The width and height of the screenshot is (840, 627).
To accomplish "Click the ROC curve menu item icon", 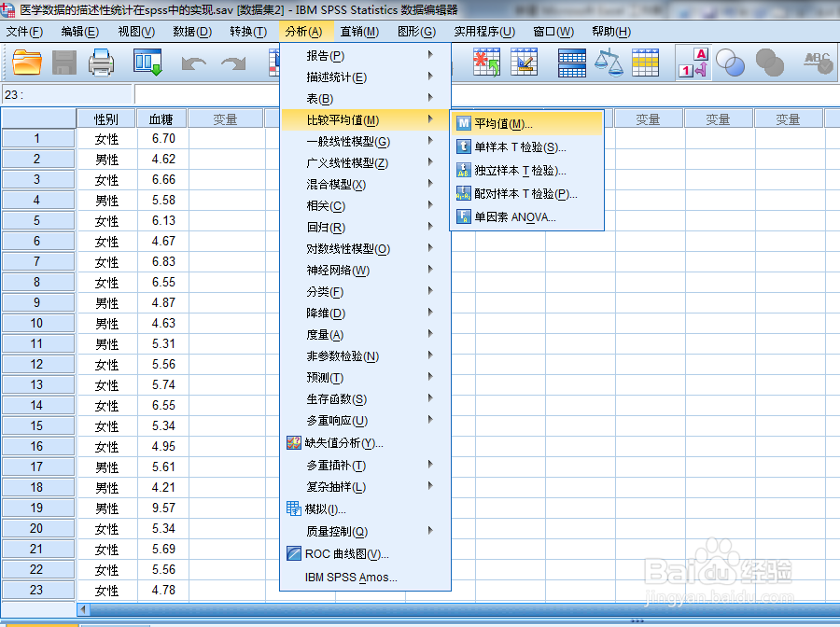I will pos(294,553).
